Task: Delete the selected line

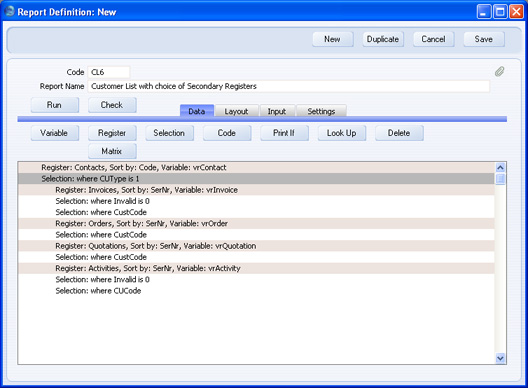Action: click(x=399, y=133)
